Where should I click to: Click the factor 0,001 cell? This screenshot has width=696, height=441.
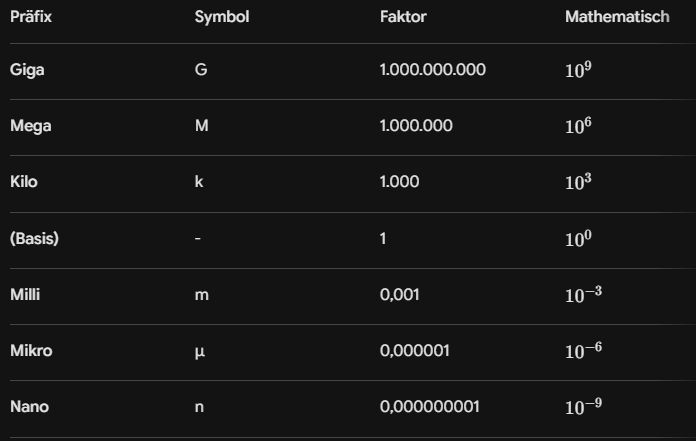pos(400,295)
